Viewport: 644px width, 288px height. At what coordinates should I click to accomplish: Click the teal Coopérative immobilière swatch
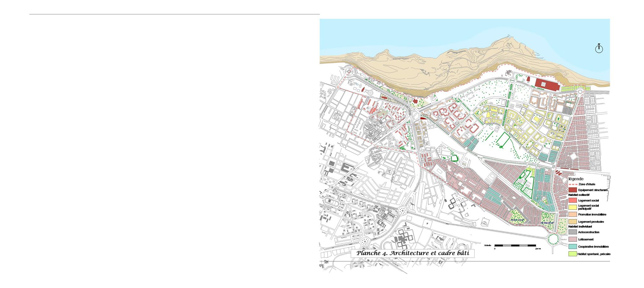(x=573, y=247)
